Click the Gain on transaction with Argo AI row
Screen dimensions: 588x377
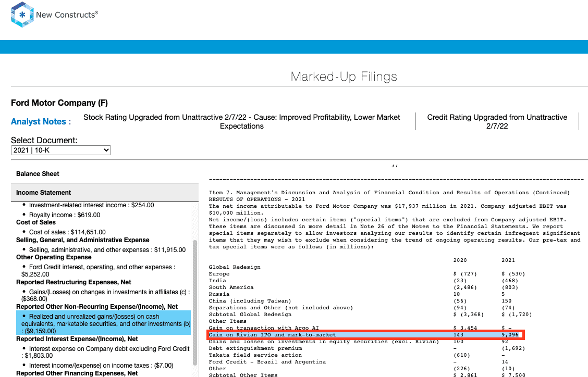(x=360, y=328)
